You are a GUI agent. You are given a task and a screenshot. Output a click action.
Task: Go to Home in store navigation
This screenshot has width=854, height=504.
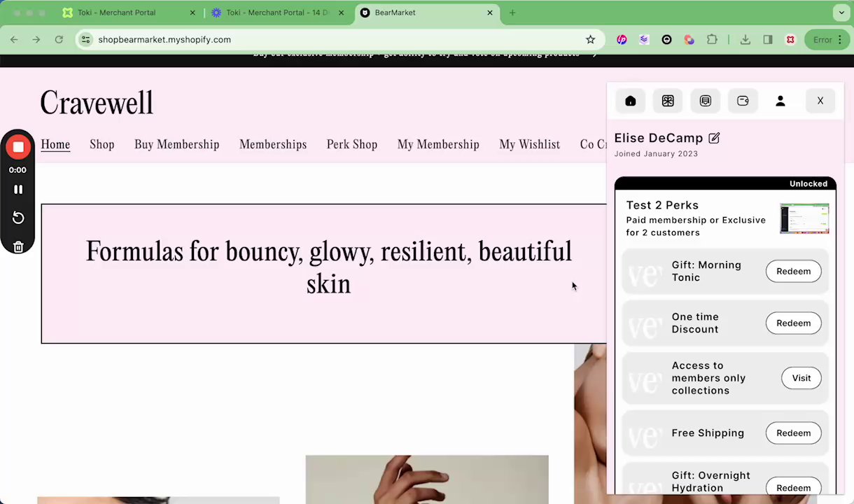click(55, 144)
